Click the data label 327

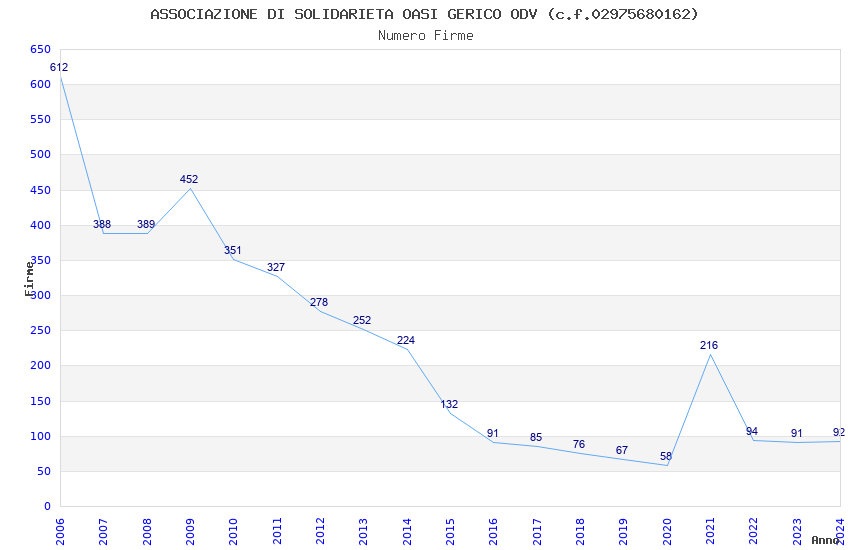[x=276, y=267]
